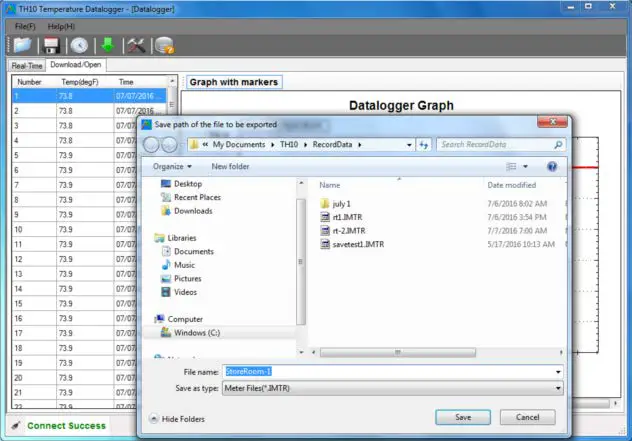This screenshot has height=441, width=632.
Task: Click the search magnifier in RecordData search
Action: [x=558, y=145]
